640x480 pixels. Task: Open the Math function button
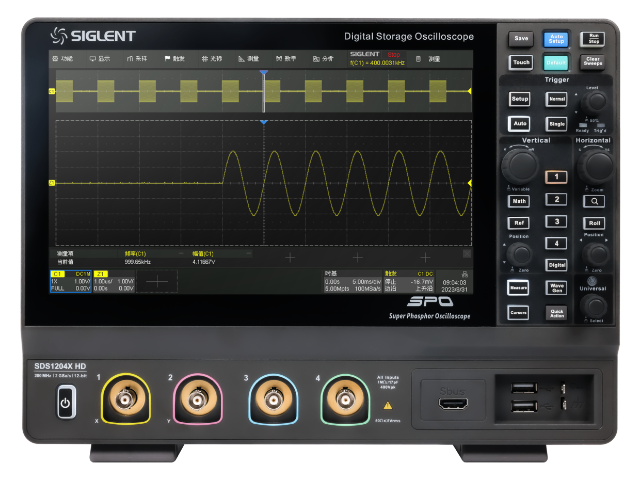[x=519, y=201]
